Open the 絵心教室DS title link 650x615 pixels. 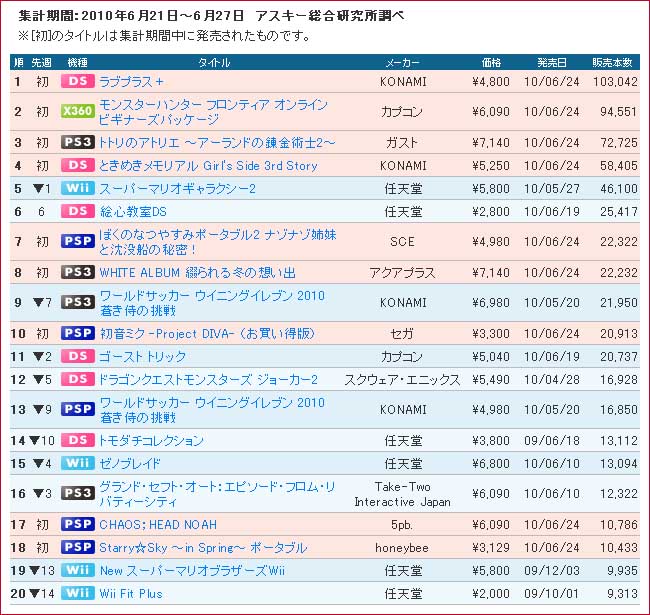pyautogui.click(x=133, y=212)
